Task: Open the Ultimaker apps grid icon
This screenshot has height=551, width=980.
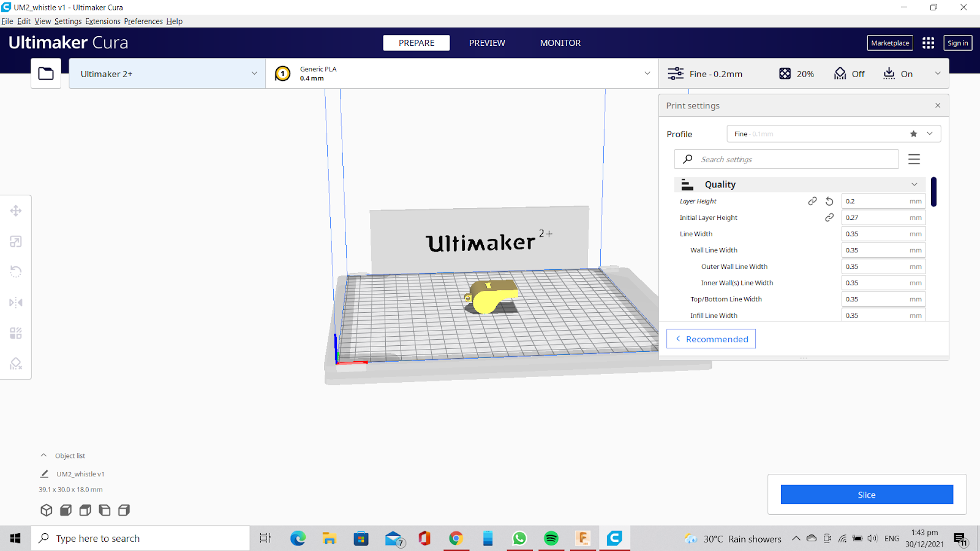Action: point(929,43)
